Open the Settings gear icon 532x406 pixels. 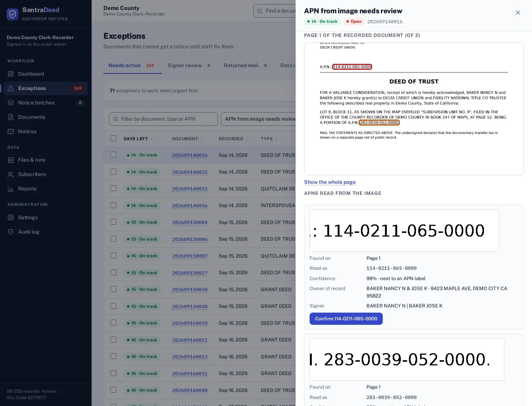point(11,217)
